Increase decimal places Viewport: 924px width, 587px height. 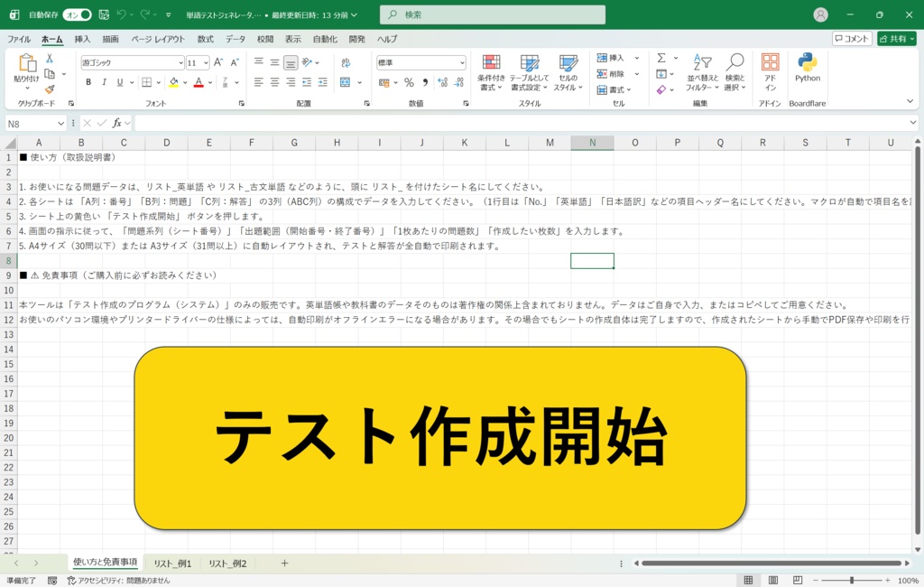[442, 82]
